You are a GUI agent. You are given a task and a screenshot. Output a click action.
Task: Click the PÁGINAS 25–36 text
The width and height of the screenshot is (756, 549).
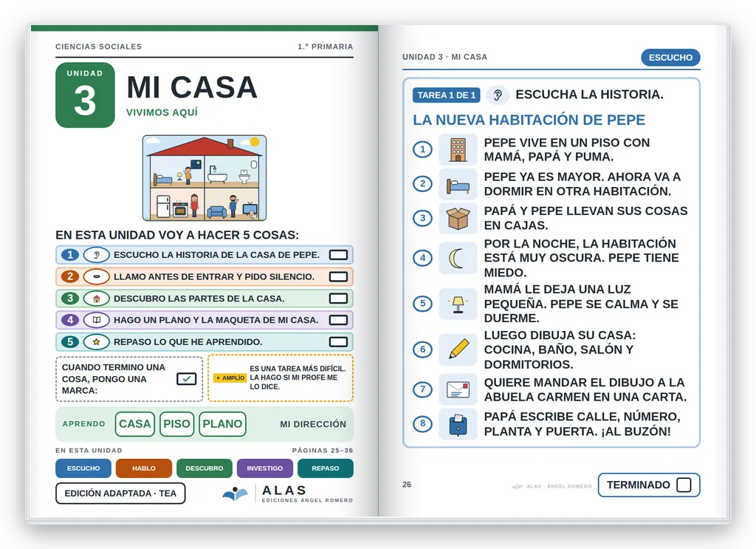[323, 450]
